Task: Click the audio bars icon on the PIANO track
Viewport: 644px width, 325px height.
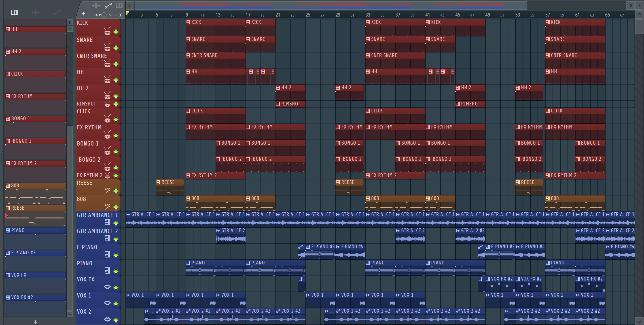Action: [107, 270]
